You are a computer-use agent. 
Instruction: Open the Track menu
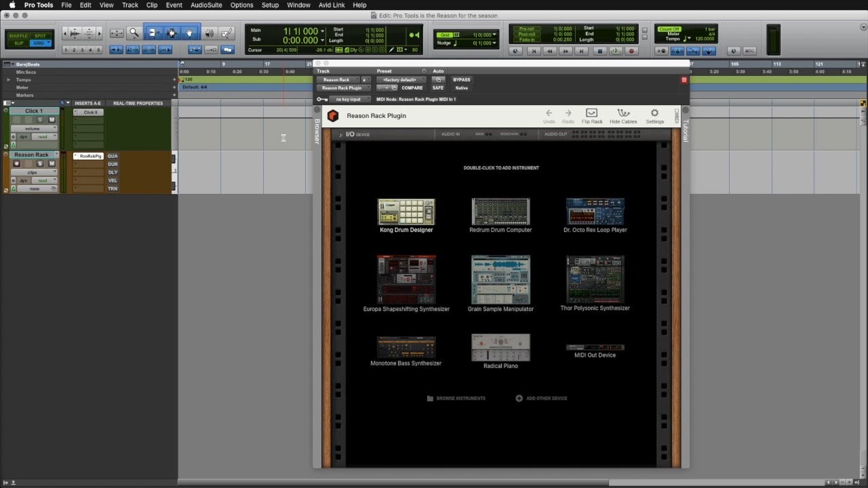tap(130, 5)
